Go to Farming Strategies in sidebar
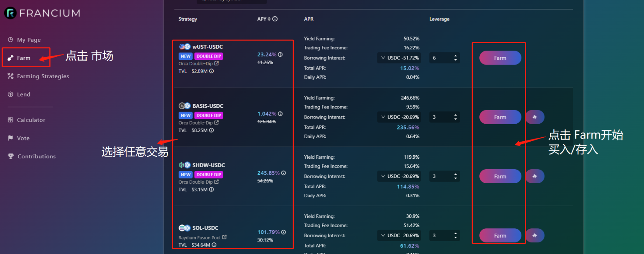644x254 pixels. (43, 76)
